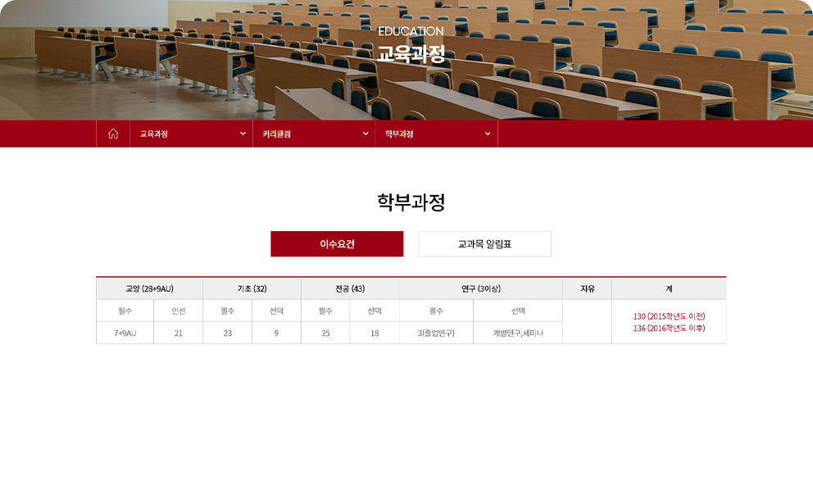The height and width of the screenshot is (504, 813).
Task: Select the 이수요건 tab
Action: [337, 244]
